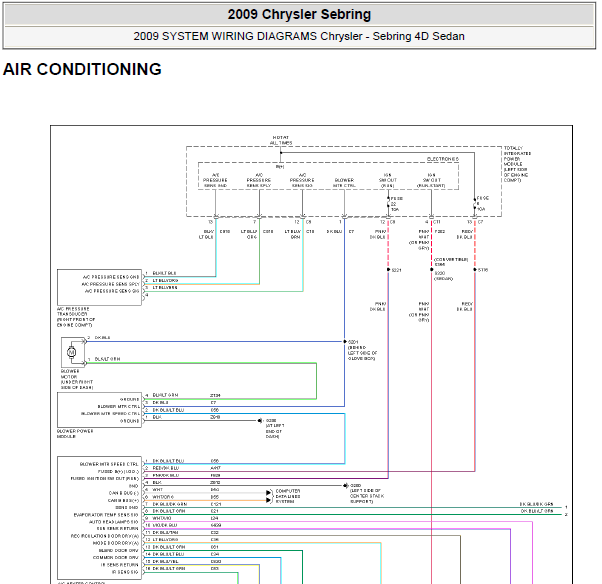Screen dimensions: 602x584
Task: Click the 'AIR CONDITIONING' heading
Action: [x=82, y=69]
